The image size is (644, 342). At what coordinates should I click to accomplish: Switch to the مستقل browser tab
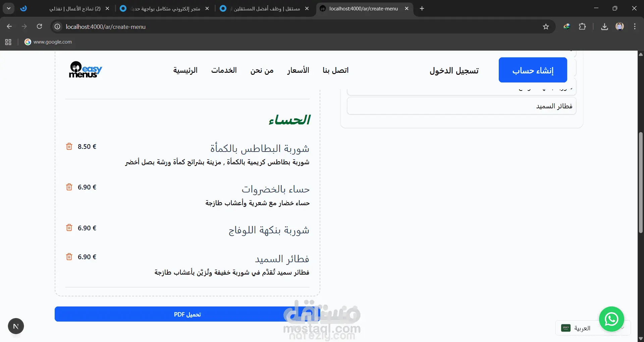(x=265, y=9)
